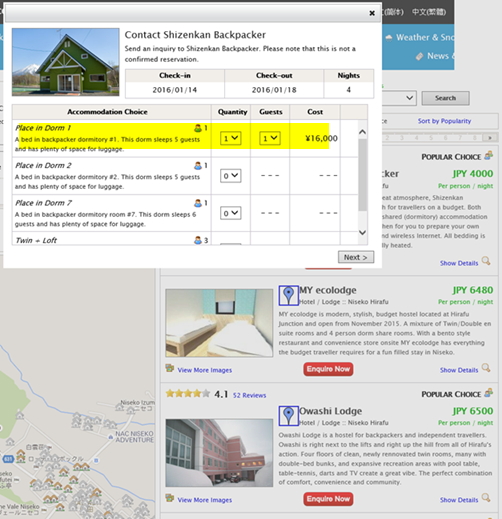502x519 pixels.
Task: Click the guest icon for Place in Dorm 1
Action: pos(198,128)
